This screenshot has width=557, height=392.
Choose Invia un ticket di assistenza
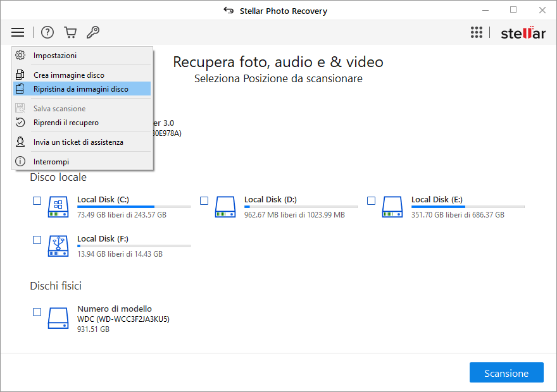coord(78,142)
